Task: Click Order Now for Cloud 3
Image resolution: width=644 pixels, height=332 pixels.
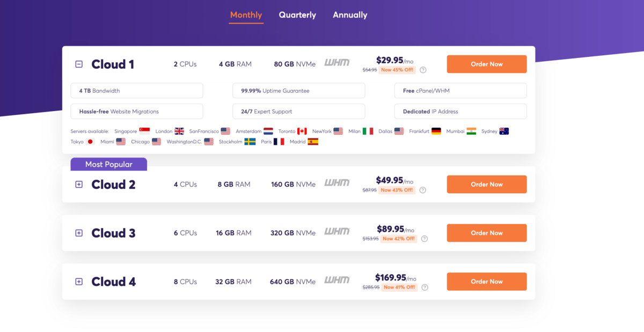Action: point(486,233)
